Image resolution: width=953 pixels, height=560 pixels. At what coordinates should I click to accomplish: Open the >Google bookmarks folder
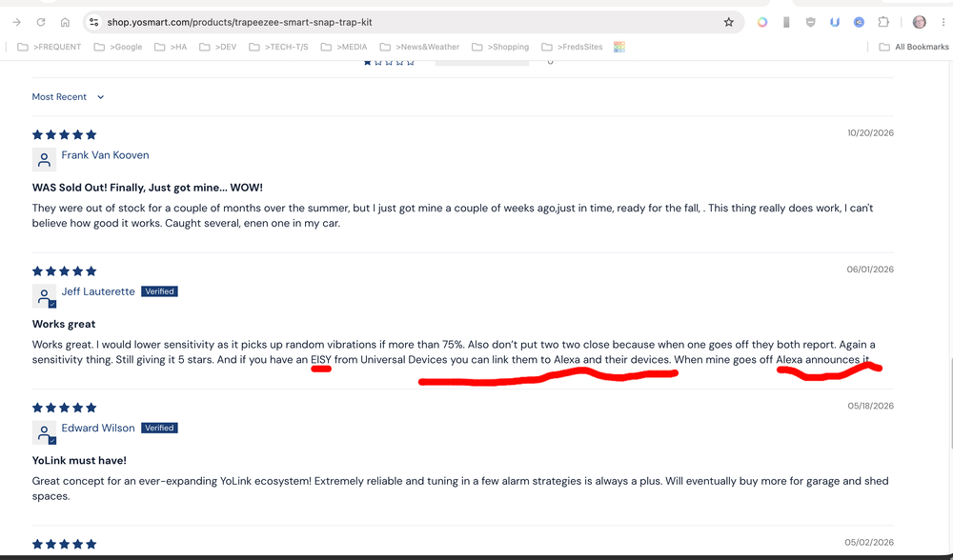point(118,47)
